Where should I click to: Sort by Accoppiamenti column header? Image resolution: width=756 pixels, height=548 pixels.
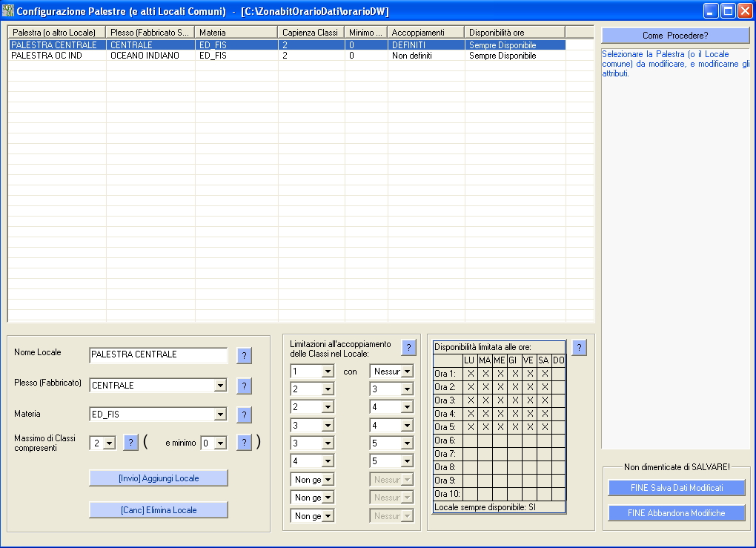click(425, 33)
